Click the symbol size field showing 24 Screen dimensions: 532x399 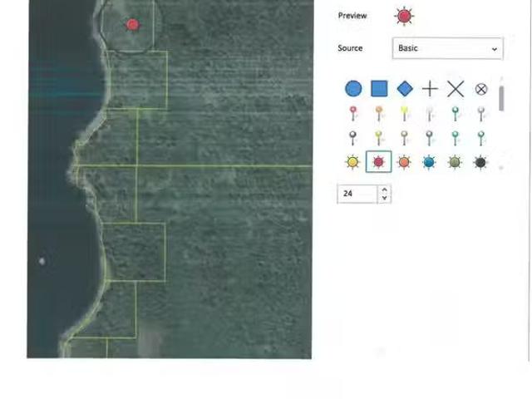357,194
